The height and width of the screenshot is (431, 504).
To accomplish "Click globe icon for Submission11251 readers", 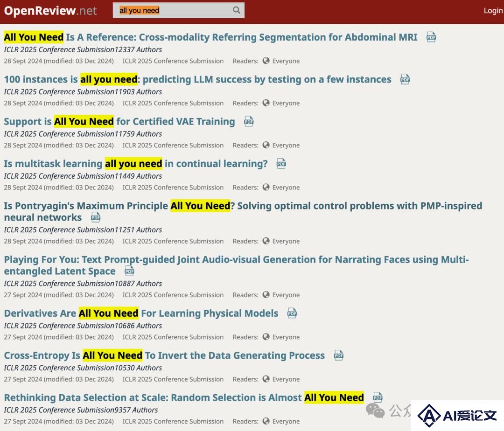I will (266, 241).
